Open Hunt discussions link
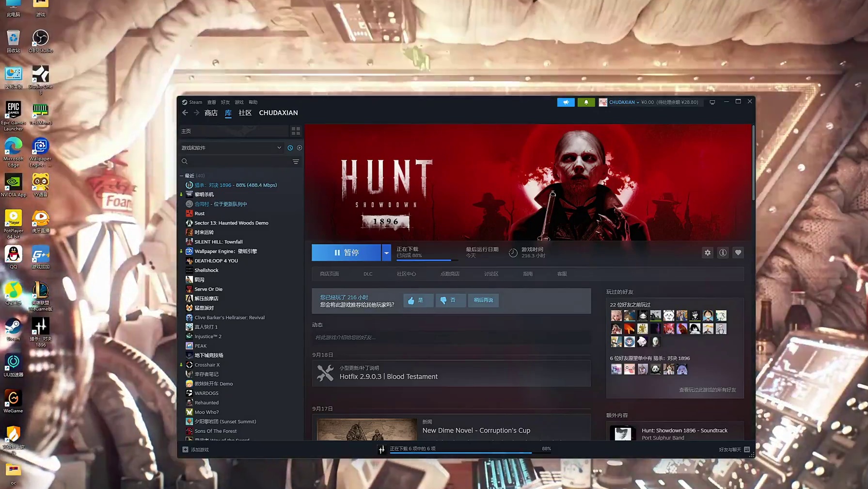 [x=491, y=274]
